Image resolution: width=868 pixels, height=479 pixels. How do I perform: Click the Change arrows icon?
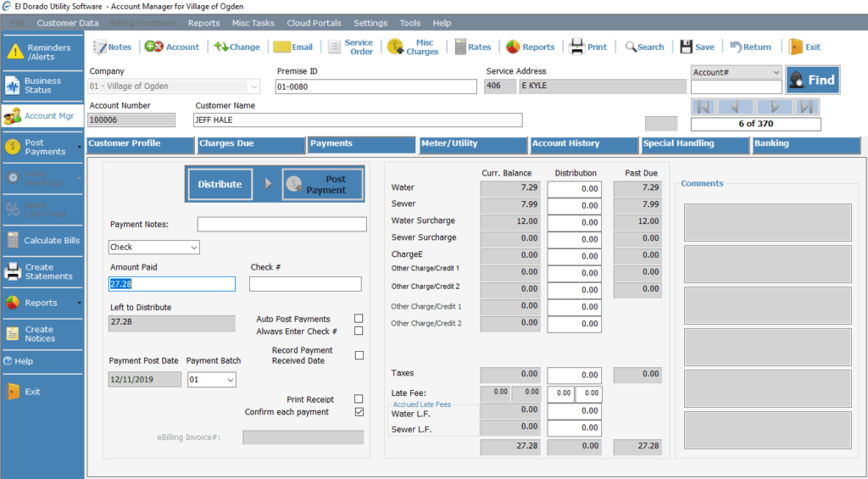pos(221,47)
